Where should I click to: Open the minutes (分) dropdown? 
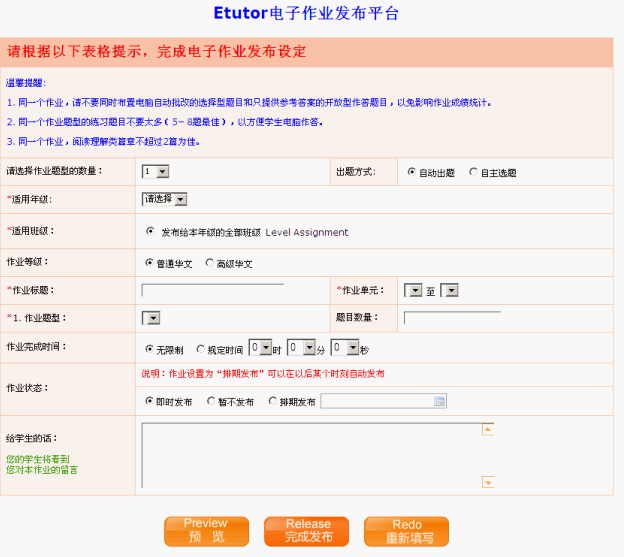[x=301, y=347]
